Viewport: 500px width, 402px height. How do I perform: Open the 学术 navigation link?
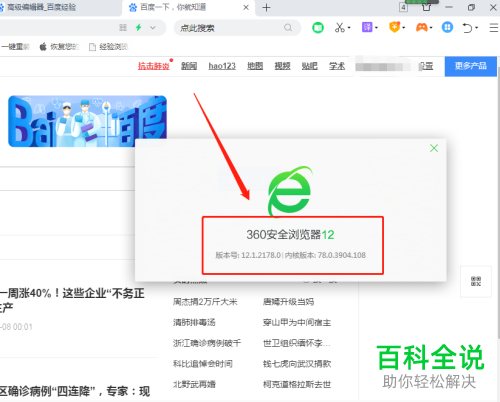pos(337,66)
